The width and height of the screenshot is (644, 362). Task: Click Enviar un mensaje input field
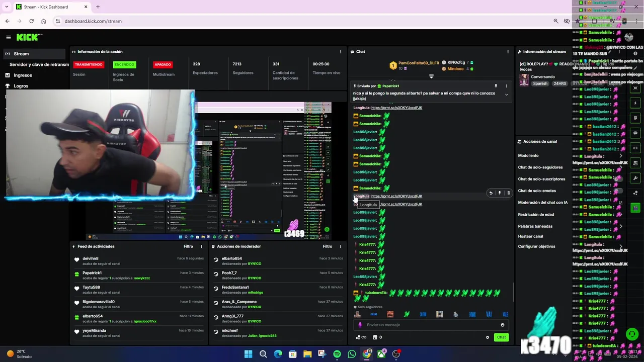point(432,325)
